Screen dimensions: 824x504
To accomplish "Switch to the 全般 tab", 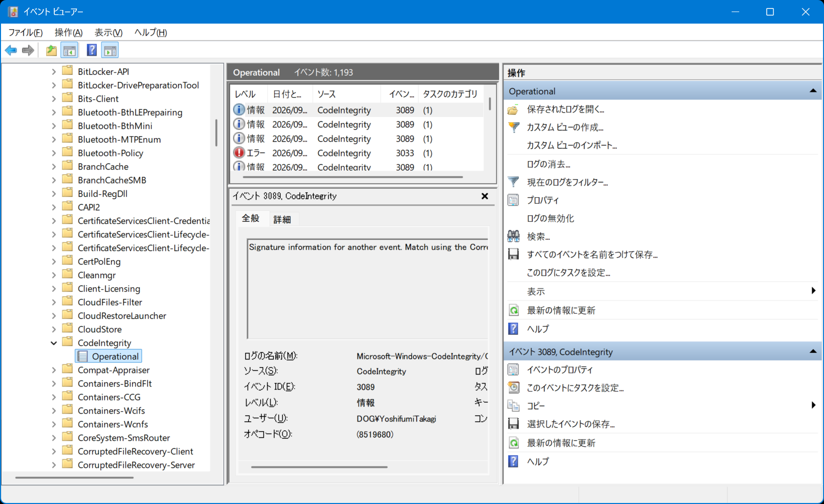I will pyautogui.click(x=251, y=218).
